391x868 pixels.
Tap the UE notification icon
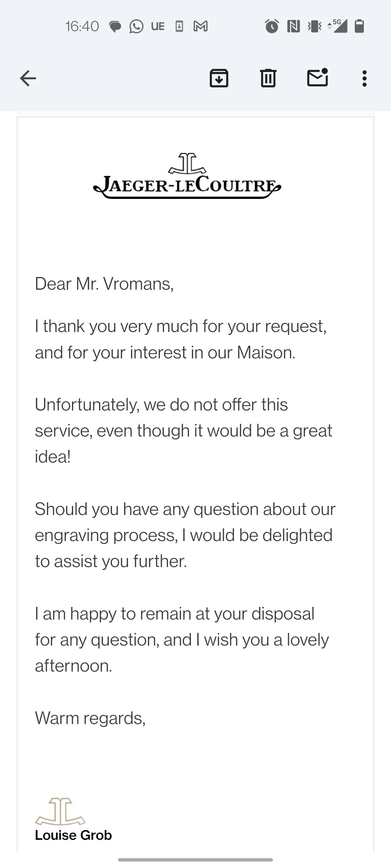[x=158, y=26]
